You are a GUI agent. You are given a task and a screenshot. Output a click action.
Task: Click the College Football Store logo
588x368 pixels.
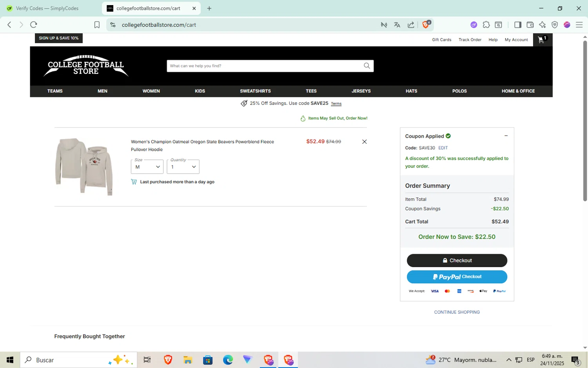(86, 66)
